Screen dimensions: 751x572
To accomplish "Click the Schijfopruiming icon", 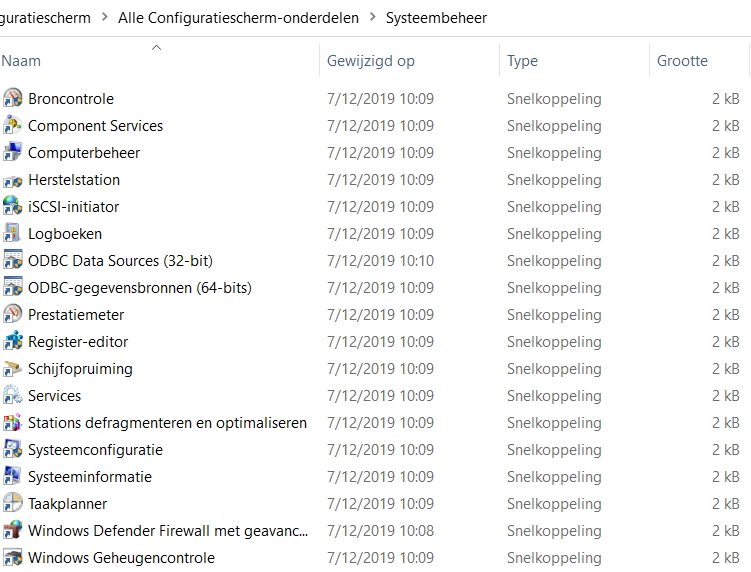I will [12, 368].
